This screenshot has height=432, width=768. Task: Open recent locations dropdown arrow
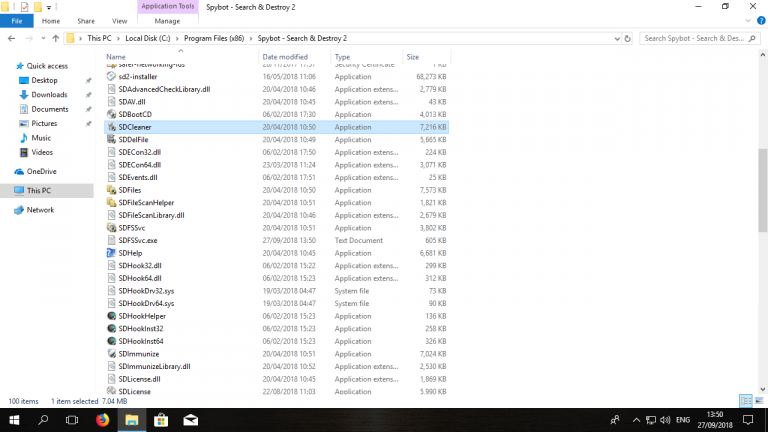point(41,38)
